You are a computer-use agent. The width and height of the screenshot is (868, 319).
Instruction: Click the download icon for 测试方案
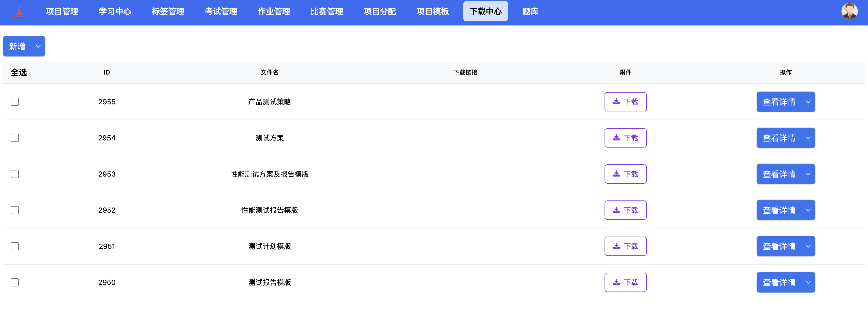616,137
